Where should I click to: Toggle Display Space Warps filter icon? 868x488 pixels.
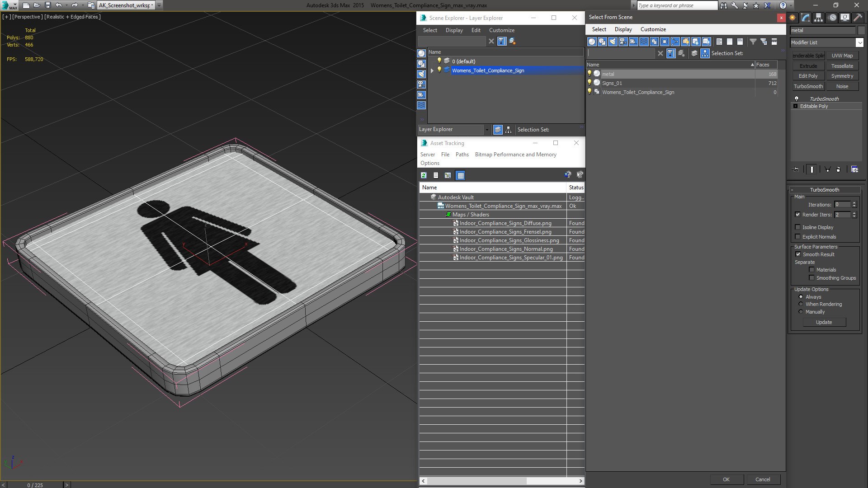tap(644, 42)
